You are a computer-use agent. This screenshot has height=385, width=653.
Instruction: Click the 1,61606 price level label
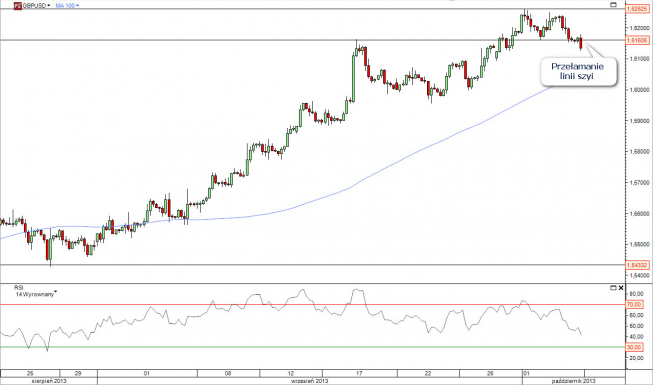tap(638, 40)
